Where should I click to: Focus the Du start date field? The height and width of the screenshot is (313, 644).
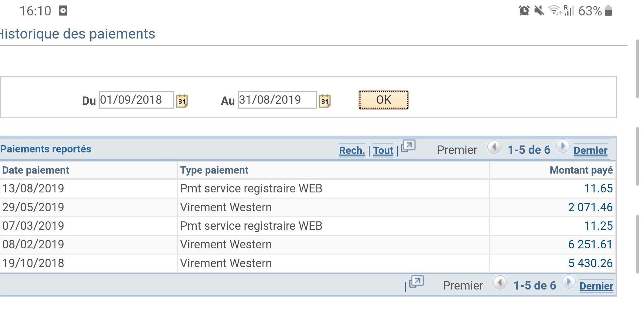(x=136, y=100)
